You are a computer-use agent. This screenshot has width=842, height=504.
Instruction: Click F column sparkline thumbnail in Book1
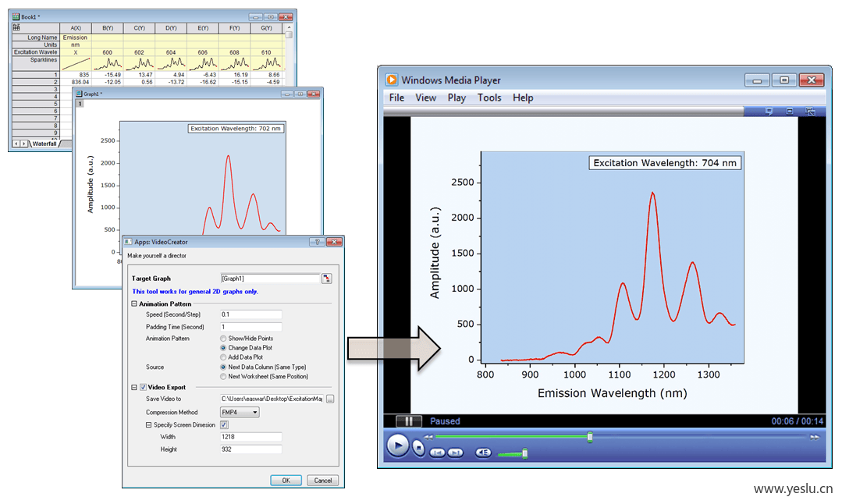click(x=235, y=64)
